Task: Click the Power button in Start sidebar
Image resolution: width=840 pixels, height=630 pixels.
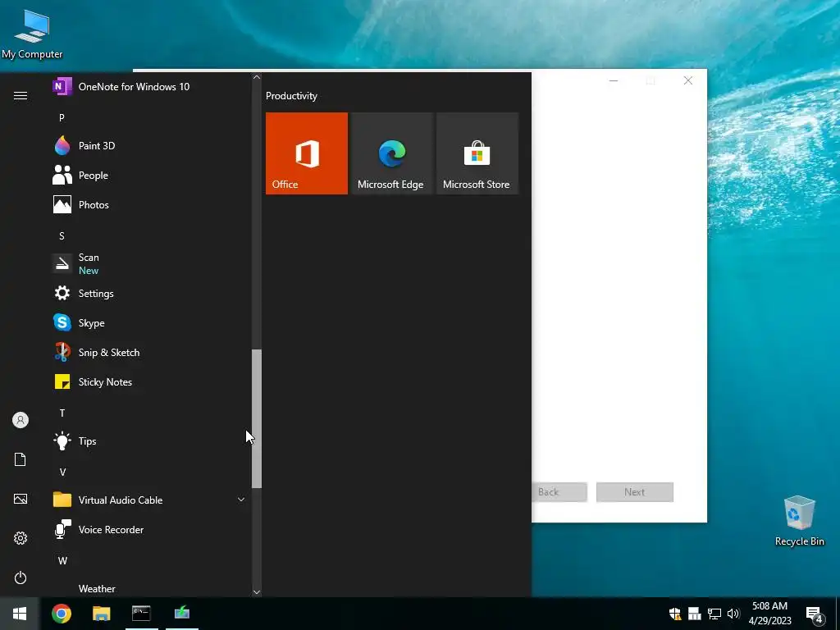Action: point(21,577)
